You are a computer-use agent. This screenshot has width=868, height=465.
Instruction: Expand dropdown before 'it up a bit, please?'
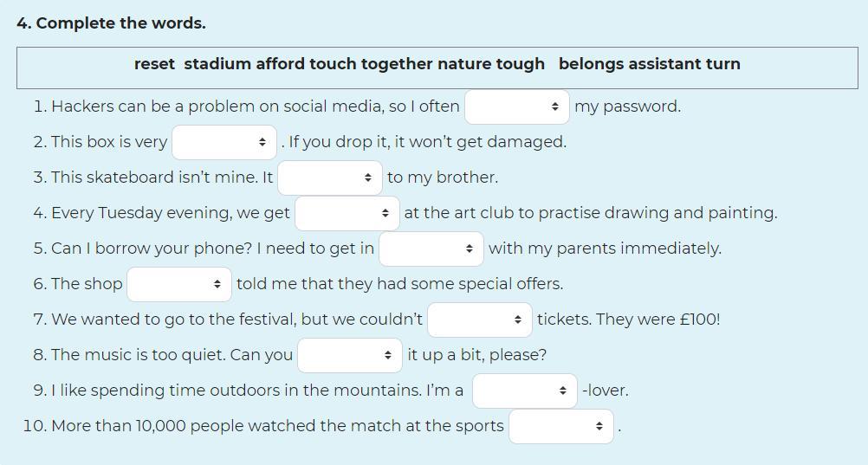(350, 355)
